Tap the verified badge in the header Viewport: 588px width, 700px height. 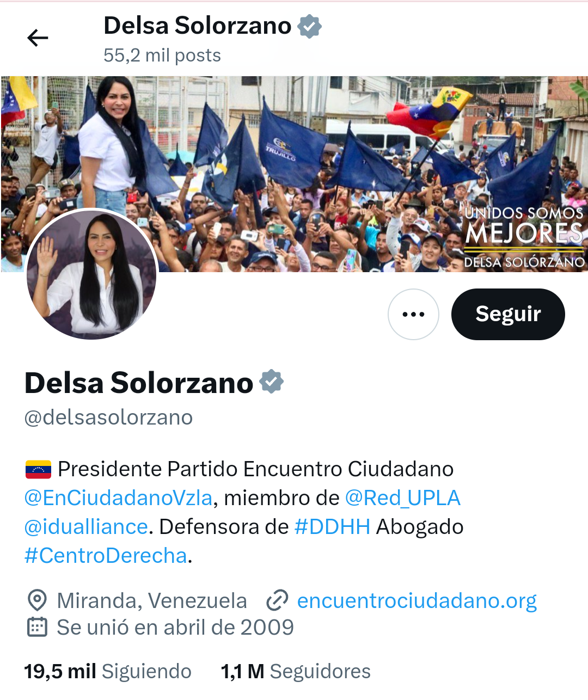coord(309,26)
